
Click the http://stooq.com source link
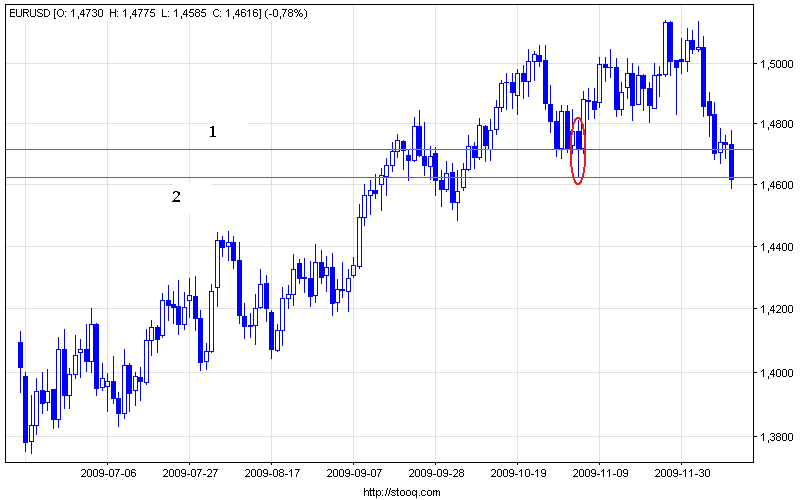[402, 492]
